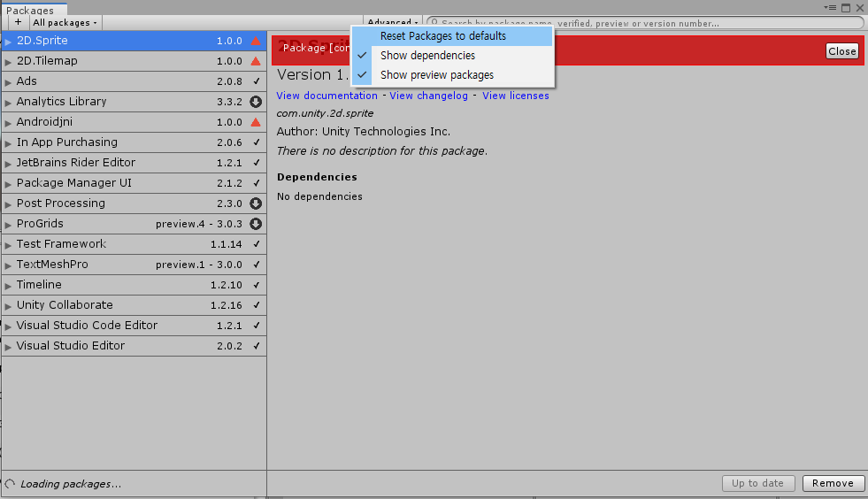Image resolution: width=868 pixels, height=499 pixels.
Task: Open the Advanced dropdown menu
Action: pos(393,21)
